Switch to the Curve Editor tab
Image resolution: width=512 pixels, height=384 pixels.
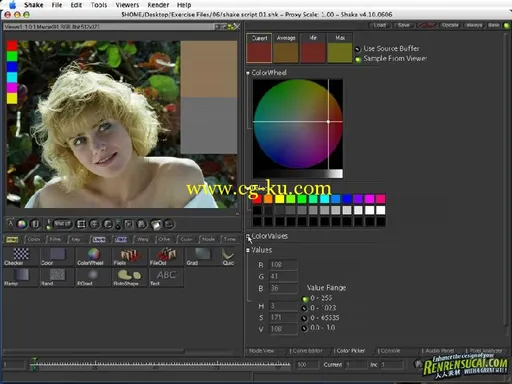point(306,351)
